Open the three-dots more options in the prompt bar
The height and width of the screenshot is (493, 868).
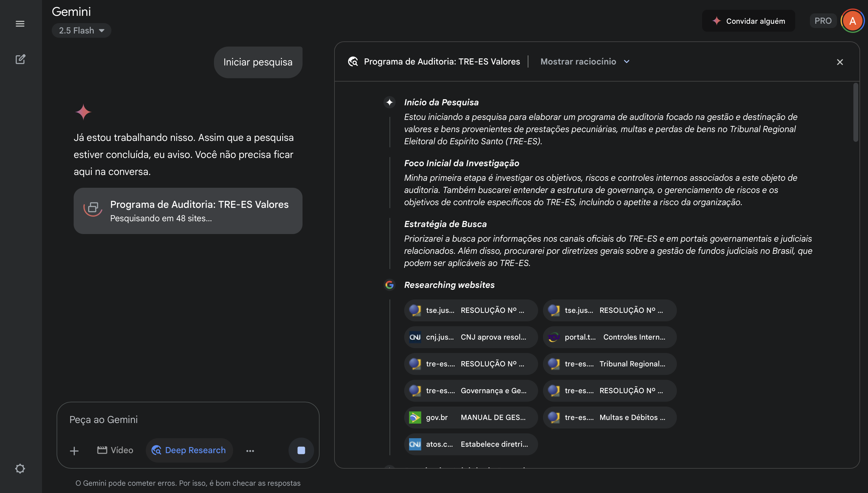tap(250, 450)
